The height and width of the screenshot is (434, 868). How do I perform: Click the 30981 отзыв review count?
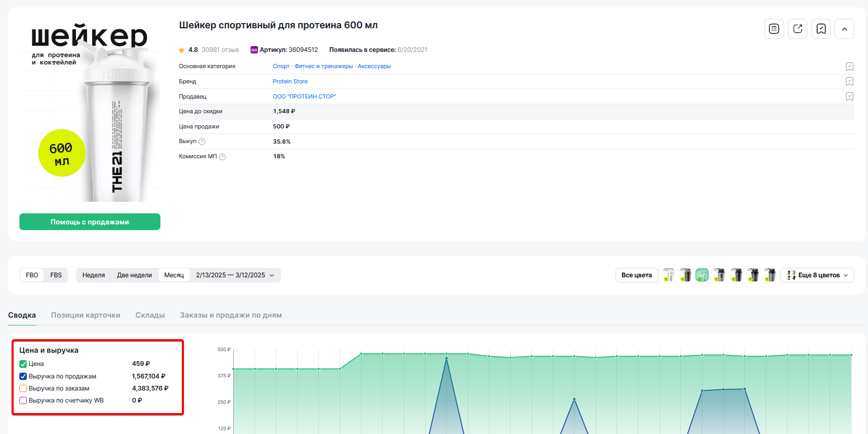(x=220, y=50)
